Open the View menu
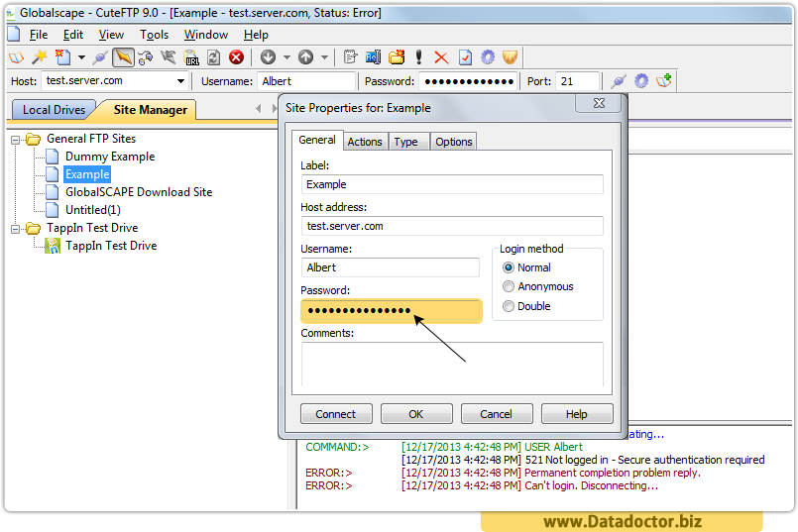 coord(111,35)
